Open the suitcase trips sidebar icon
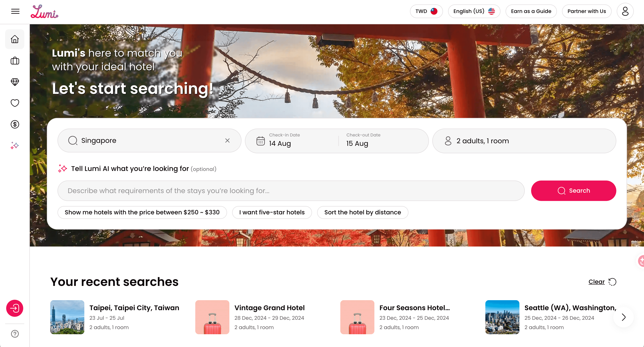Viewport: 644px width, 347px height. [15, 61]
